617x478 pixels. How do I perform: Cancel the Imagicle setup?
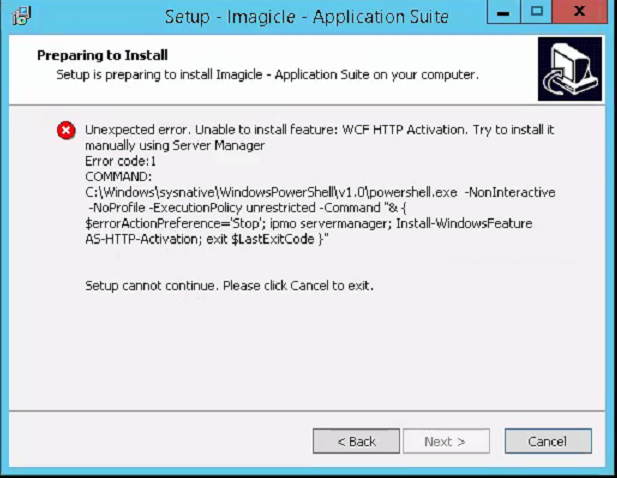[x=547, y=441]
